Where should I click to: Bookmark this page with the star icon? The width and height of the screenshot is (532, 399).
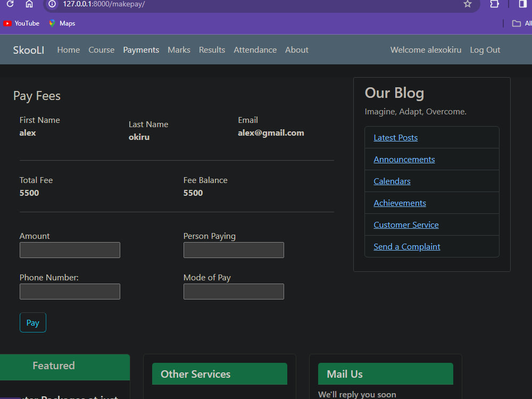pos(468,4)
